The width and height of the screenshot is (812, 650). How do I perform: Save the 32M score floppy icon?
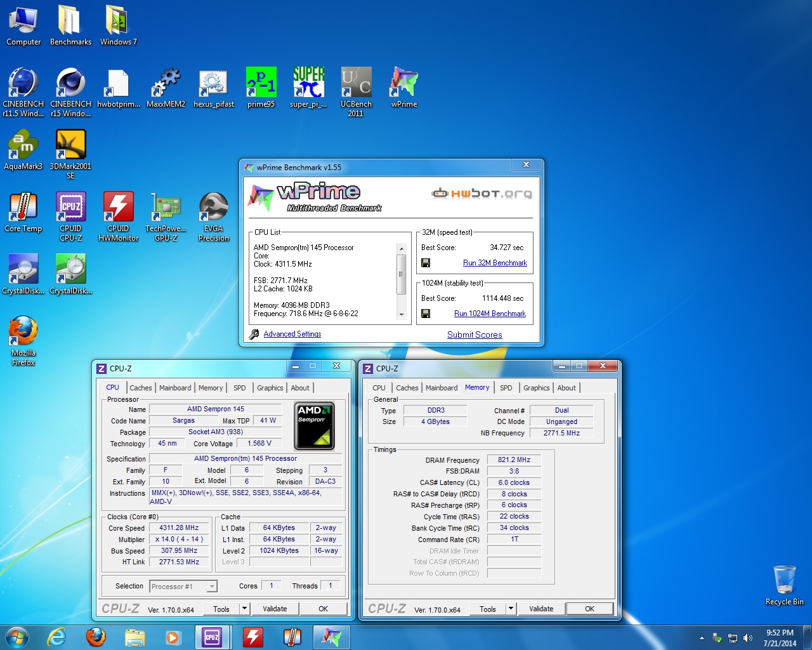[x=426, y=263]
